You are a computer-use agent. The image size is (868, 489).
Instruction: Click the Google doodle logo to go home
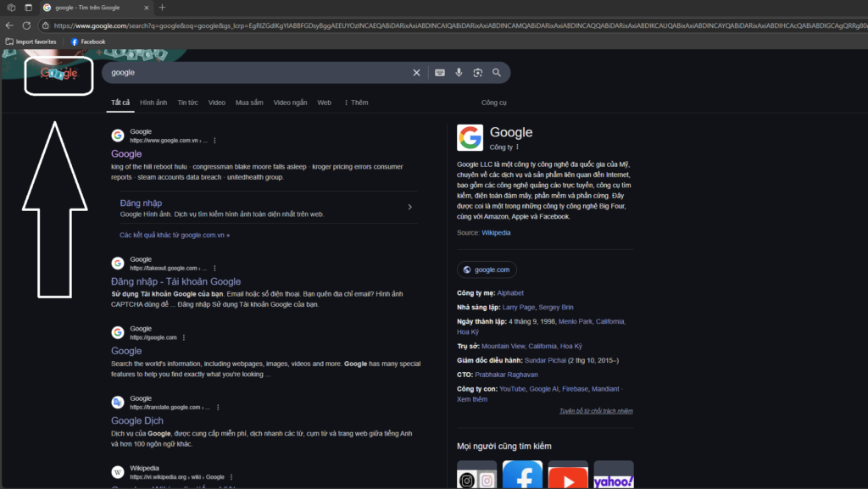[58, 73]
